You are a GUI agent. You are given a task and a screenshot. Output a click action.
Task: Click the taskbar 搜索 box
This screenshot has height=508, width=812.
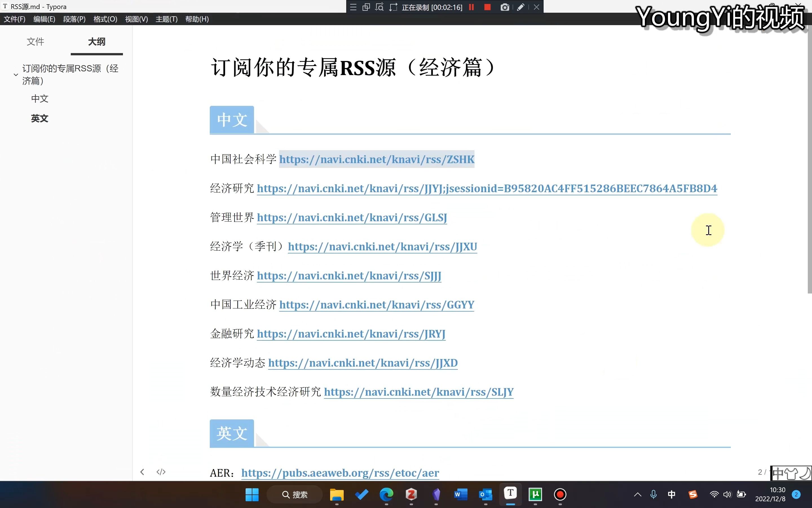tap(294, 494)
